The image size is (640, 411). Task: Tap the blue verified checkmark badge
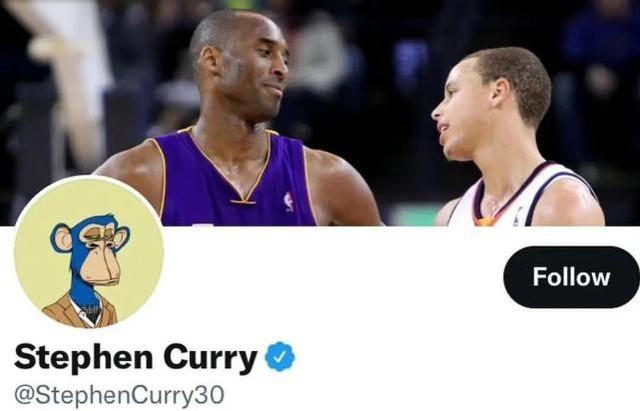pyautogui.click(x=280, y=356)
